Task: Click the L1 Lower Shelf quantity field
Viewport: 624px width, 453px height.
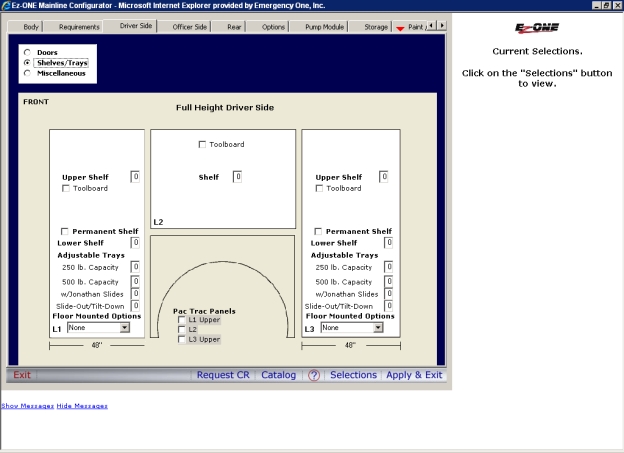Action: click(x=135, y=243)
